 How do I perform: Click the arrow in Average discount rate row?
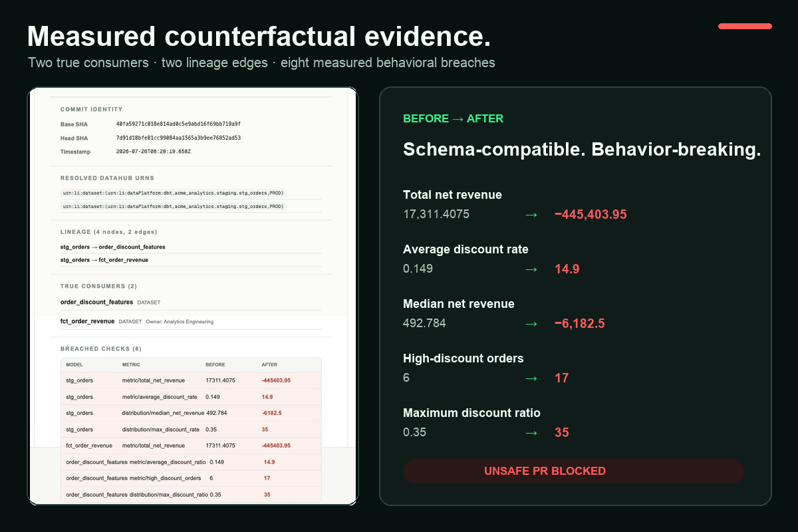click(531, 269)
